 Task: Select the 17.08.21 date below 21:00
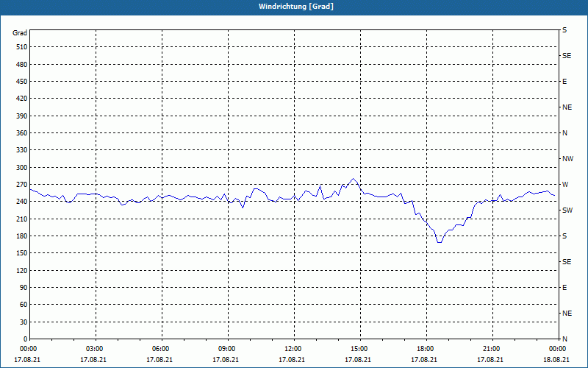click(x=490, y=360)
